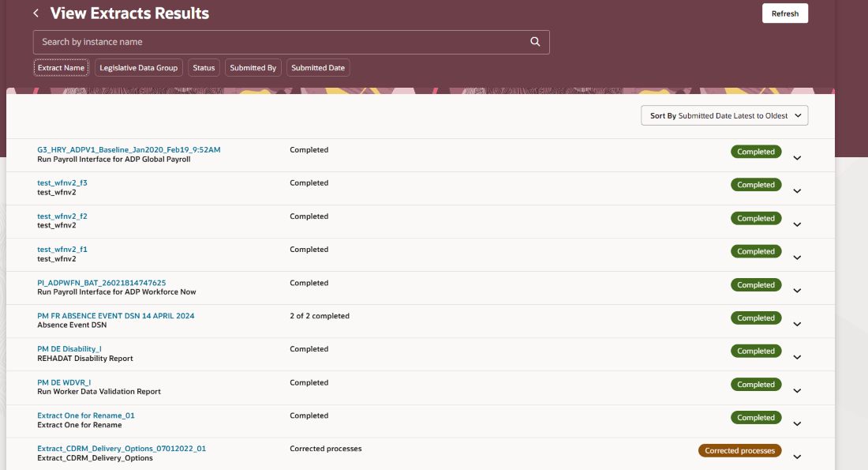This screenshot has height=470, width=868.
Task: Click inside the instance name search field
Action: tap(237, 41)
